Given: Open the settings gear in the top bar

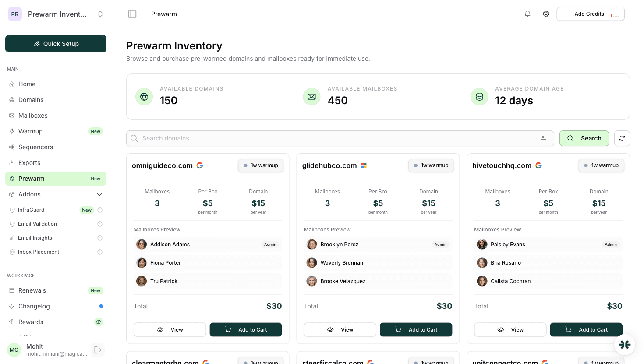Looking at the screenshot, I should coord(546,14).
